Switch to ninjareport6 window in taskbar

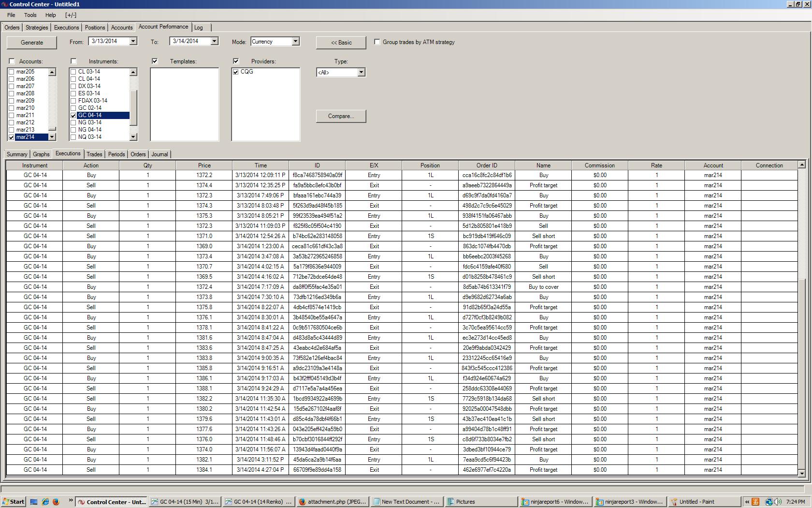click(x=555, y=502)
